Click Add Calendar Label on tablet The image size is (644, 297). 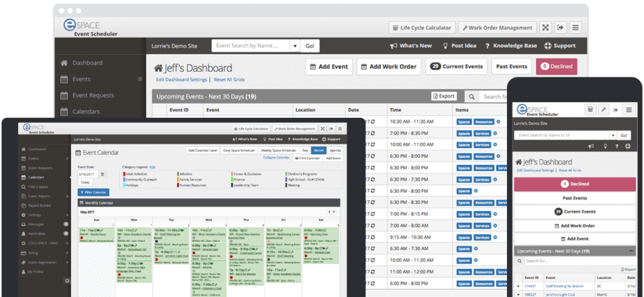coord(203,150)
